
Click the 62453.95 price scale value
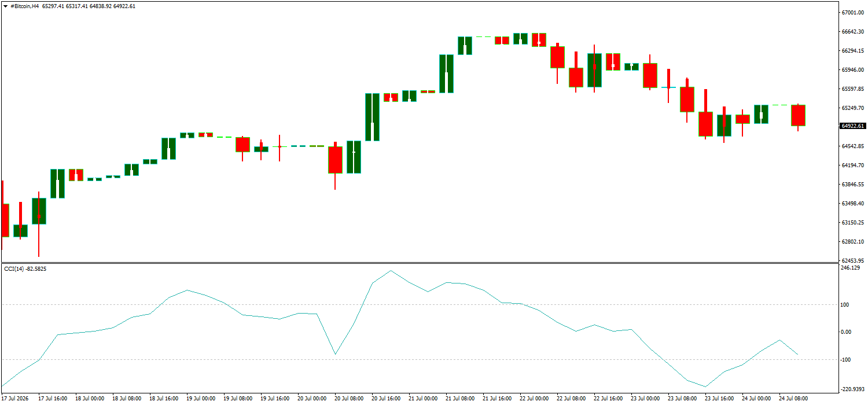(852, 261)
